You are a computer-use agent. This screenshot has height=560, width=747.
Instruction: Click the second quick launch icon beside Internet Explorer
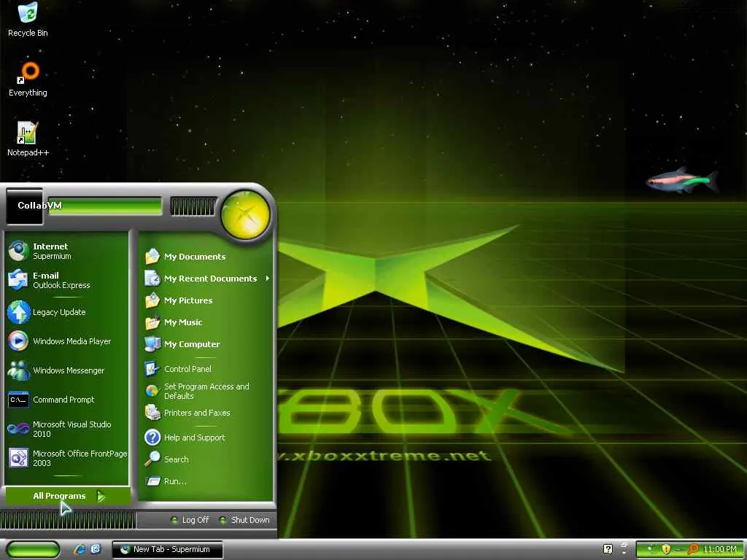click(x=96, y=549)
